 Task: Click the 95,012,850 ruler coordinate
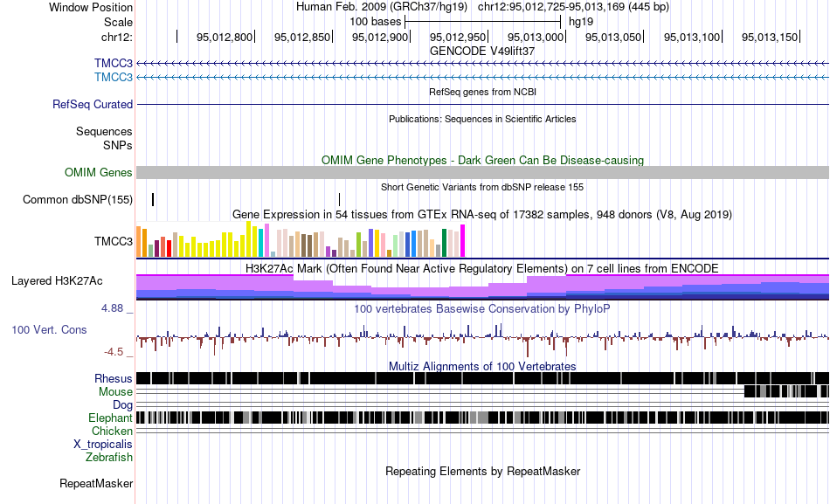(x=302, y=37)
